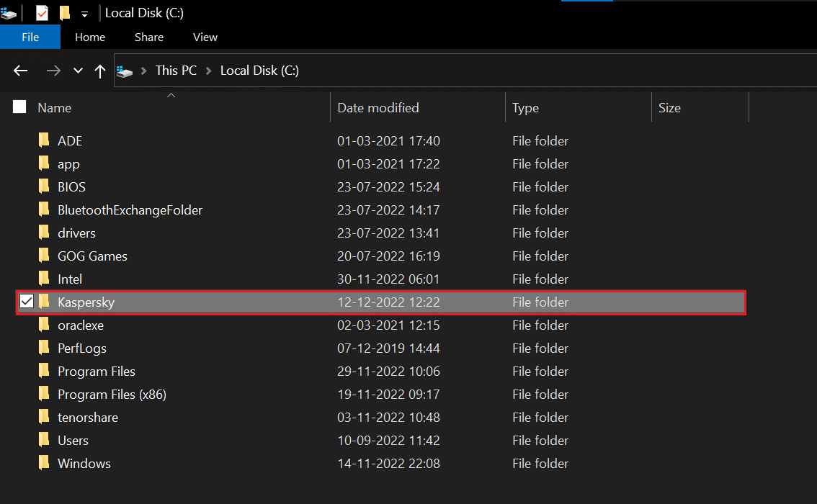The width and height of the screenshot is (817, 504).
Task: Click date 12-12-2022 12:22 of Kaspersky
Action: point(389,302)
